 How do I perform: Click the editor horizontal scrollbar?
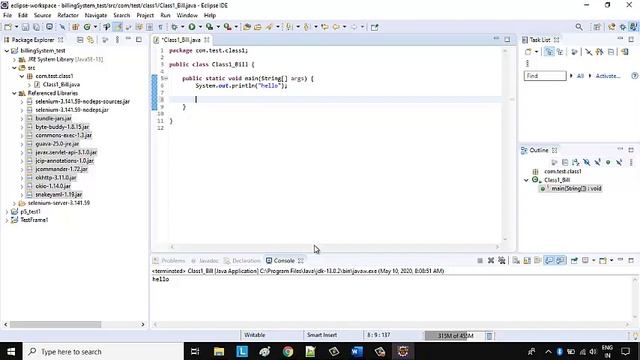(335, 247)
